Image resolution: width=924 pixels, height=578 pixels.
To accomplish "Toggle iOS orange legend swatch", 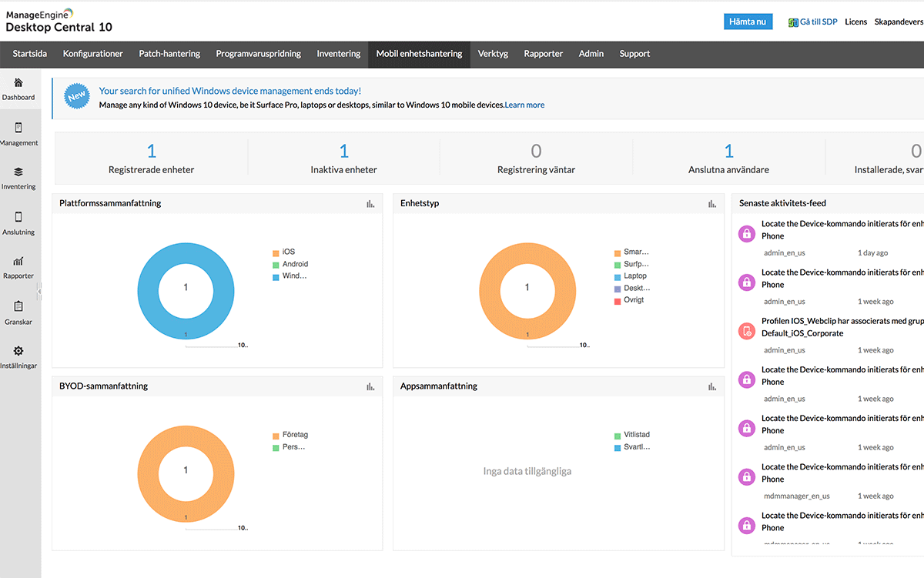I will tap(276, 252).
